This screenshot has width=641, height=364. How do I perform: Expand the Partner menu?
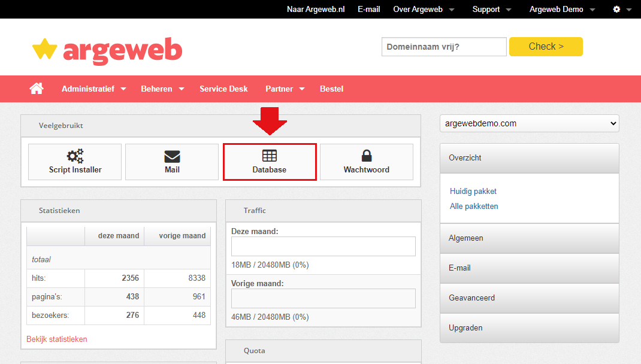[x=285, y=89]
